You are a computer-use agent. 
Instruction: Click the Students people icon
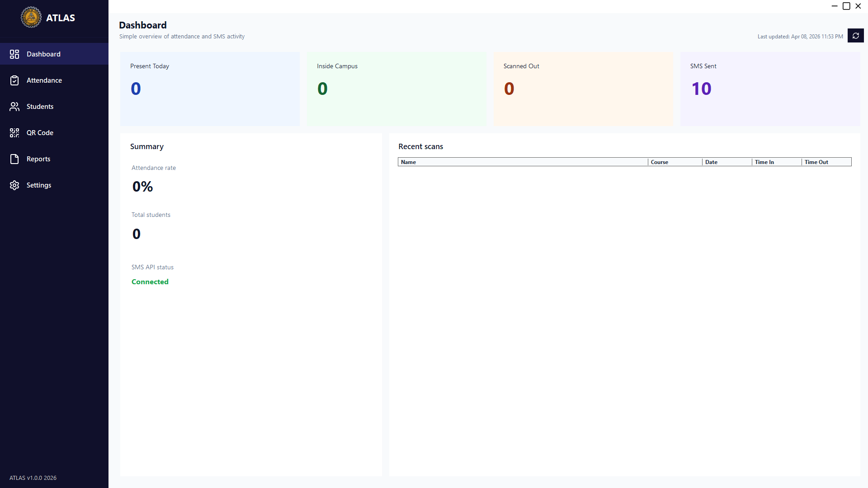[x=14, y=107]
